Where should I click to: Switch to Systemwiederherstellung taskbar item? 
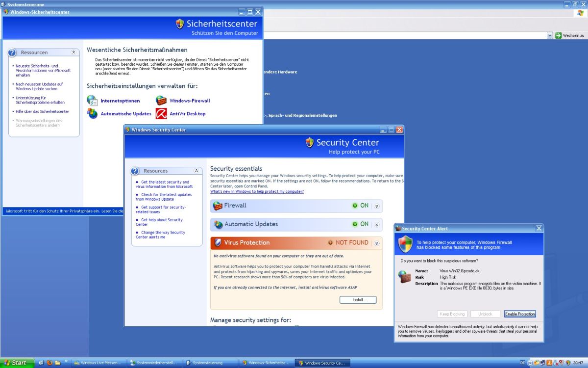click(x=155, y=363)
